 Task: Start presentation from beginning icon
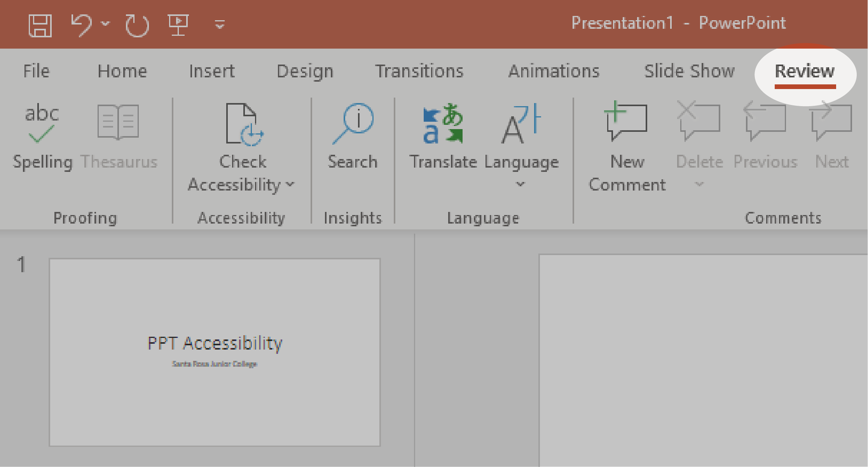(178, 25)
